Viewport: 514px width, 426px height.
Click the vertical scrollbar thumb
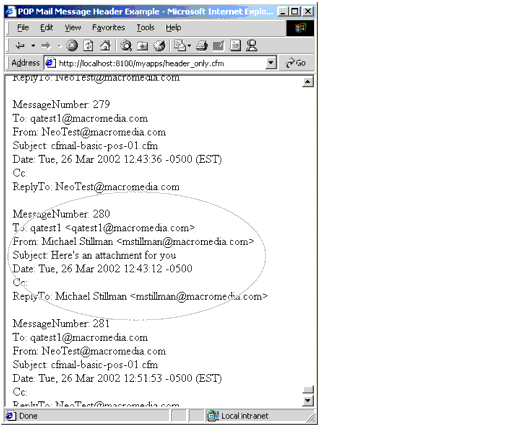(x=308, y=390)
